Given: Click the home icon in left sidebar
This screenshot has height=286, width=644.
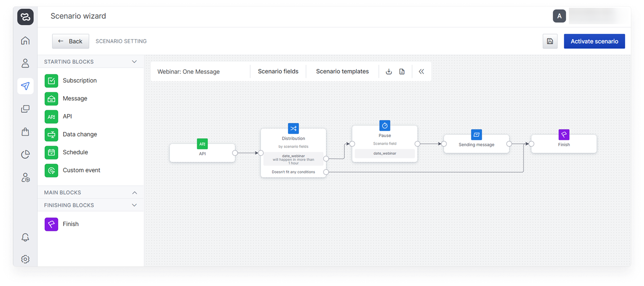Looking at the screenshot, I should point(25,41).
